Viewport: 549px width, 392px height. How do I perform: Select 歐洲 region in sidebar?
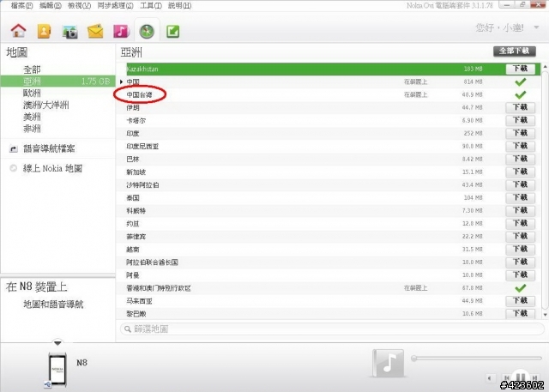tap(32, 93)
